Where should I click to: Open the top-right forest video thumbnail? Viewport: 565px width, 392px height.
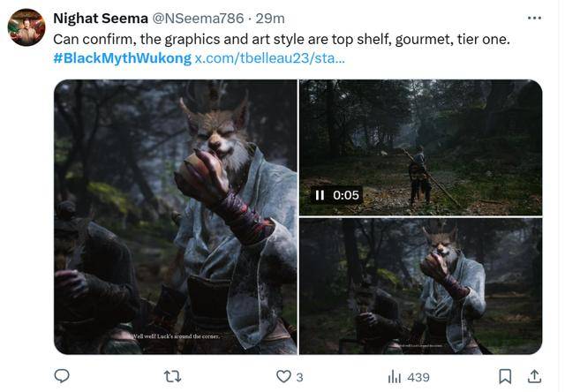coord(421,146)
